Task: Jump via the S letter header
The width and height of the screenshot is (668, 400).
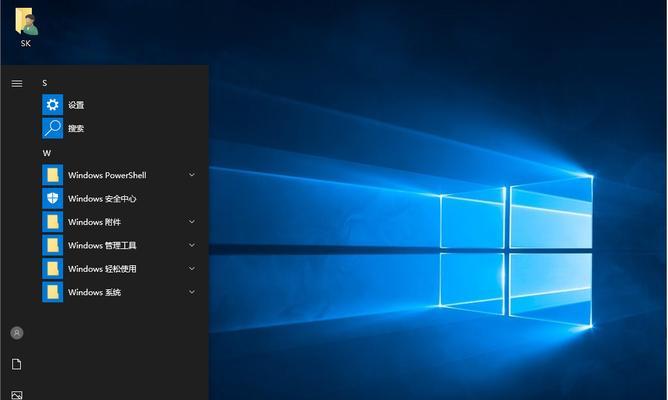Action: coord(45,83)
